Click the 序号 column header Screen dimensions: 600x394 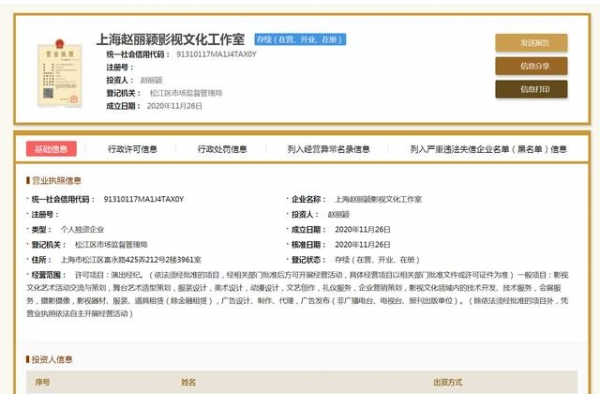point(42,382)
